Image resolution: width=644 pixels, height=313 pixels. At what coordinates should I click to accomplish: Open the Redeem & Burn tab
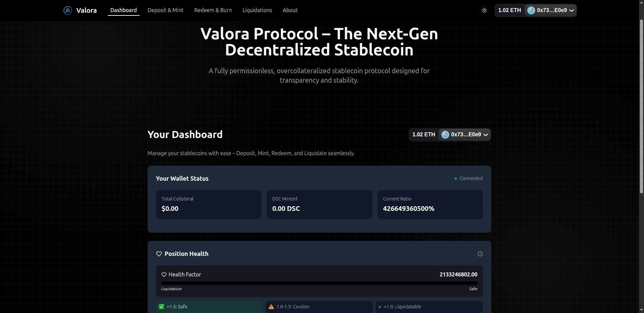[x=213, y=10]
